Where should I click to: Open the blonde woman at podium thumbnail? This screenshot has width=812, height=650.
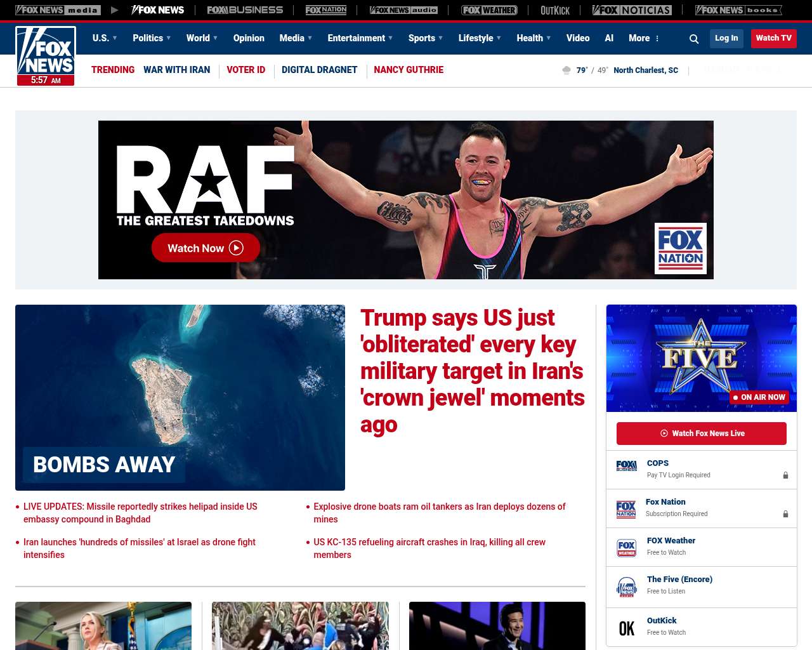[x=103, y=626]
